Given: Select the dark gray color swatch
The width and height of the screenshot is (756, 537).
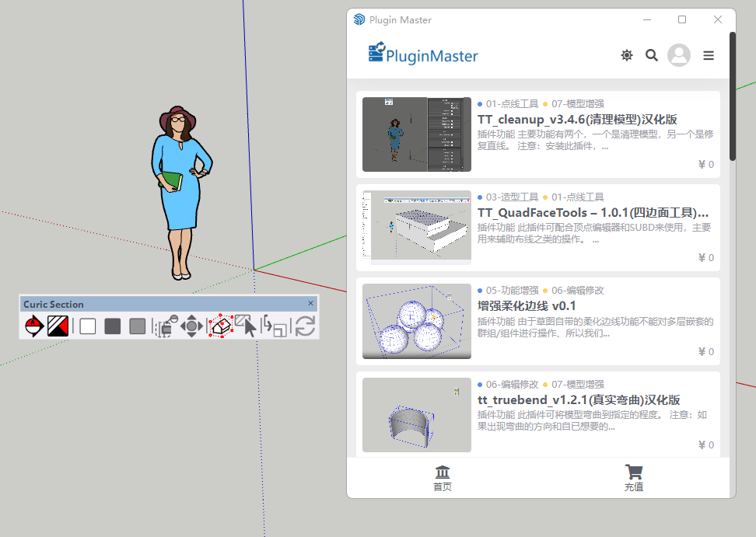Looking at the screenshot, I should coord(113,326).
